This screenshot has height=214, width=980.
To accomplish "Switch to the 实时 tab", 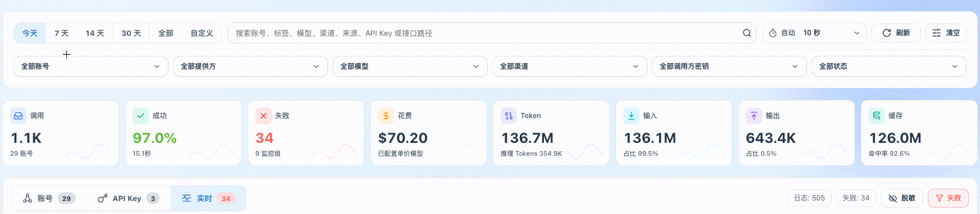I will (208, 199).
